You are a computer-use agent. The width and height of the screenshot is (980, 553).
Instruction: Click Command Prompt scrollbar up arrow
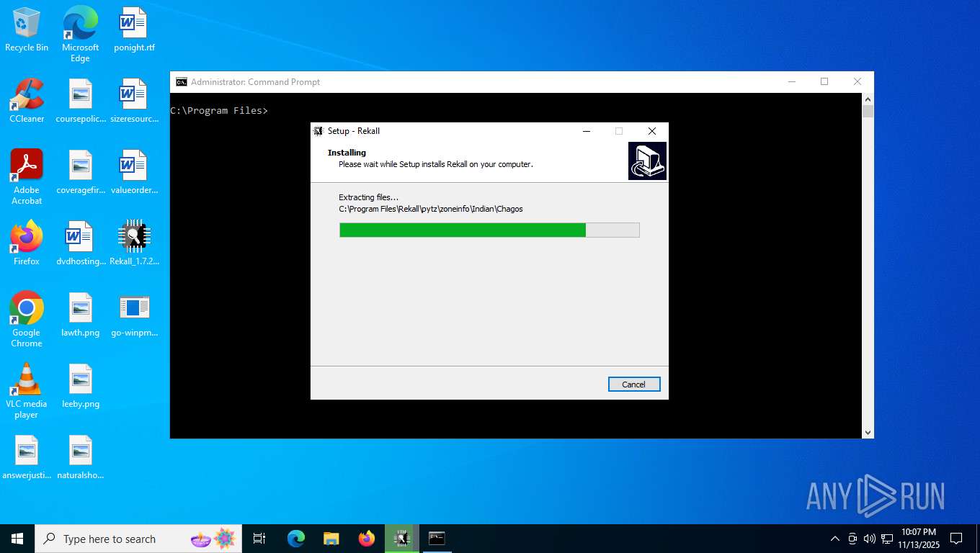point(868,99)
